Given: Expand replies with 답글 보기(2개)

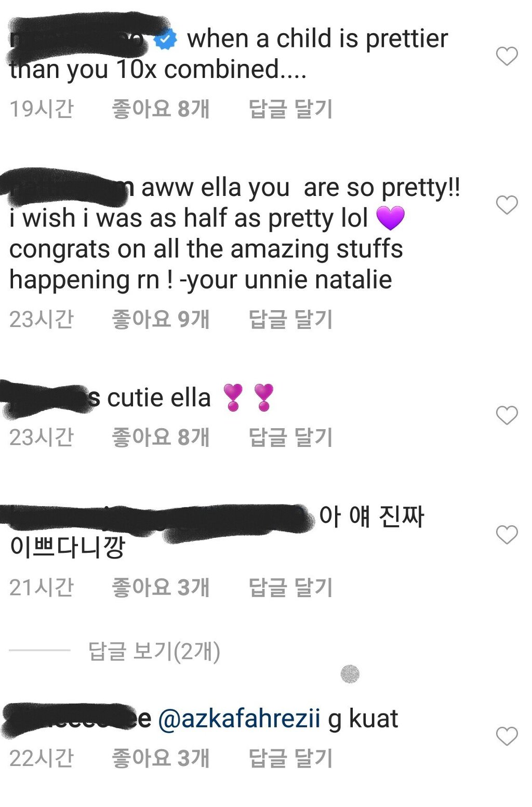Looking at the screenshot, I should (154, 651).
